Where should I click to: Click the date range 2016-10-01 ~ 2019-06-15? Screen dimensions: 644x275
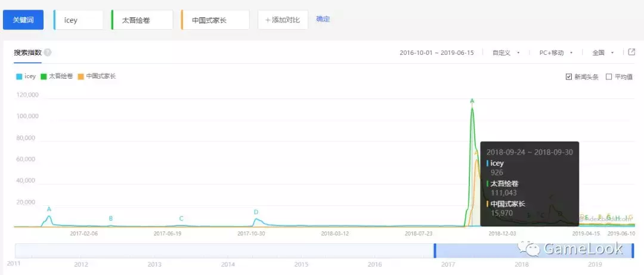(x=436, y=52)
